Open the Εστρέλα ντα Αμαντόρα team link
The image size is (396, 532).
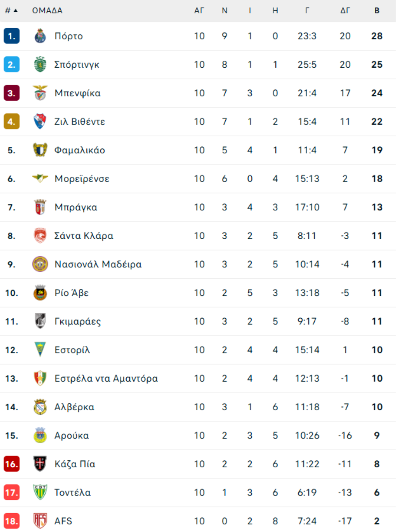(106, 379)
